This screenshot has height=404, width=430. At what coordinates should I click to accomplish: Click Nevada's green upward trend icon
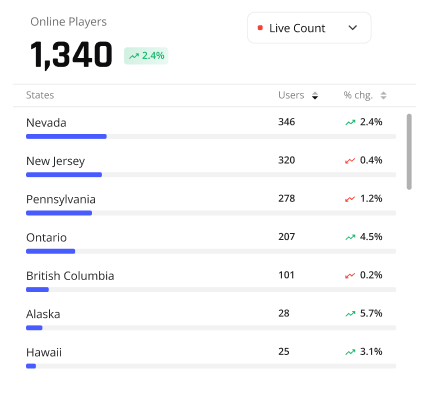point(350,122)
